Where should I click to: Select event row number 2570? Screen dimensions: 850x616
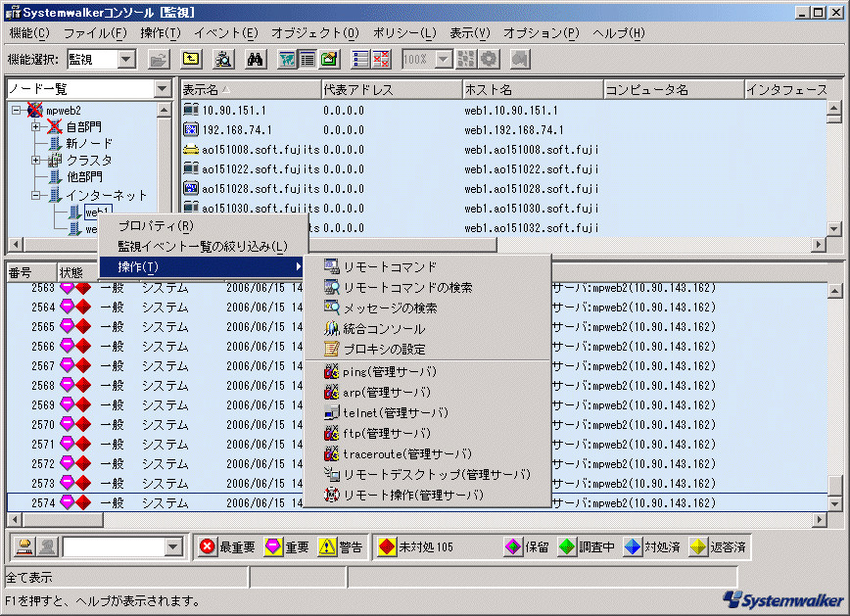[x=417, y=425]
